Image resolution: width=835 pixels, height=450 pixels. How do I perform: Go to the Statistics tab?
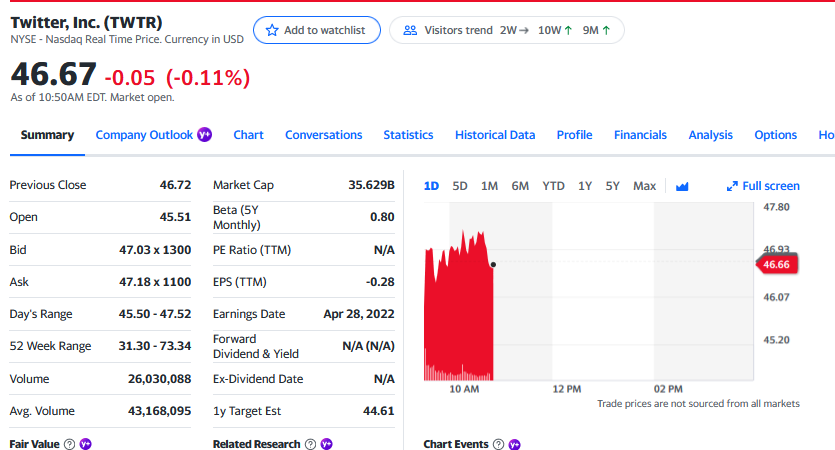[408, 135]
